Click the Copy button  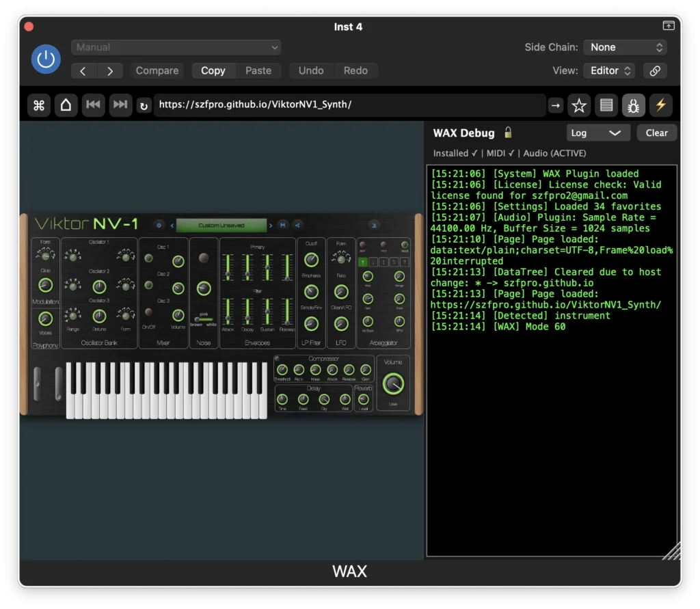coord(213,70)
